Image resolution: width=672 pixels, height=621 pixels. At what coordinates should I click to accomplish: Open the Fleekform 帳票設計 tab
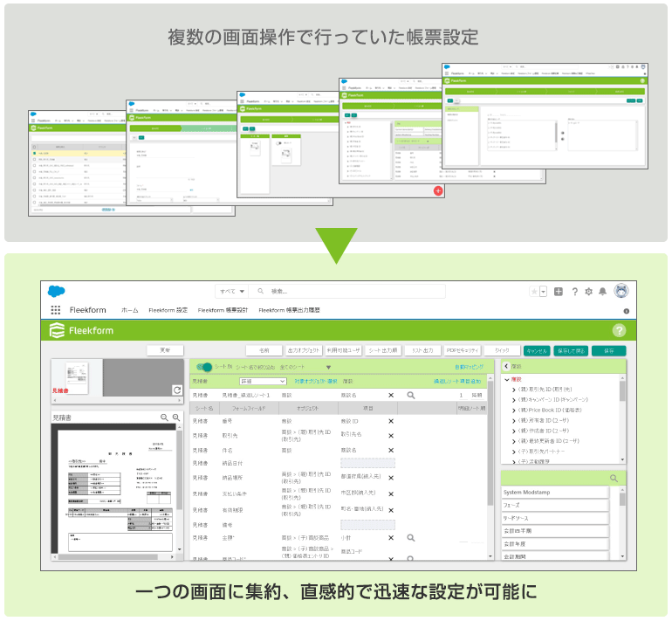223,310
